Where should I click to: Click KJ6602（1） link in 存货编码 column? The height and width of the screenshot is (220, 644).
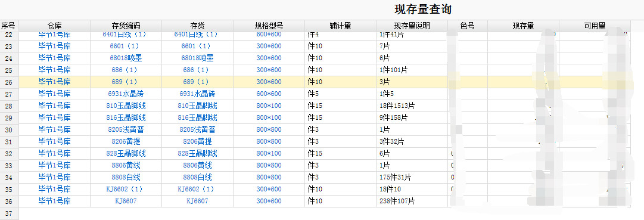point(126,189)
